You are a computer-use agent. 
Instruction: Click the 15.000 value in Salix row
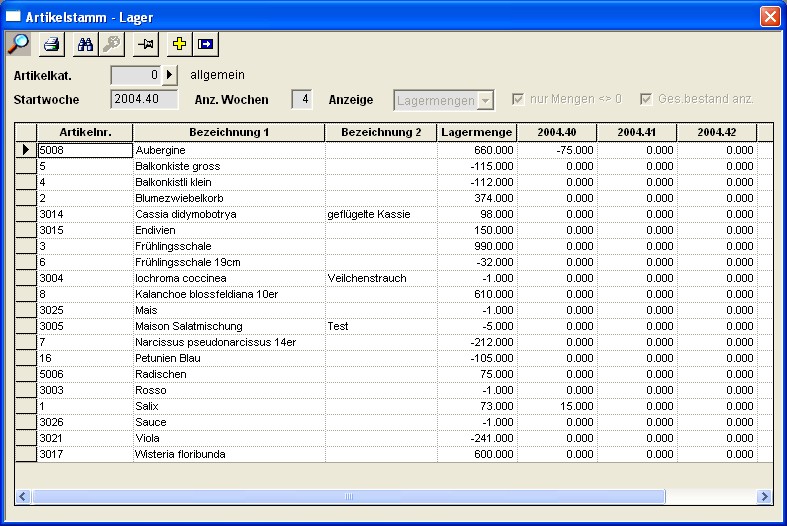coord(557,406)
